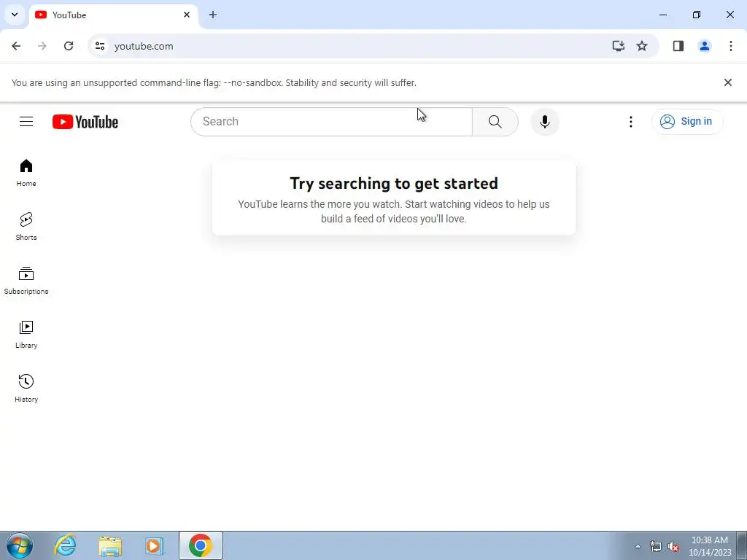747x560 pixels.
Task: Click the magnifying glass search button
Action: pyautogui.click(x=495, y=122)
